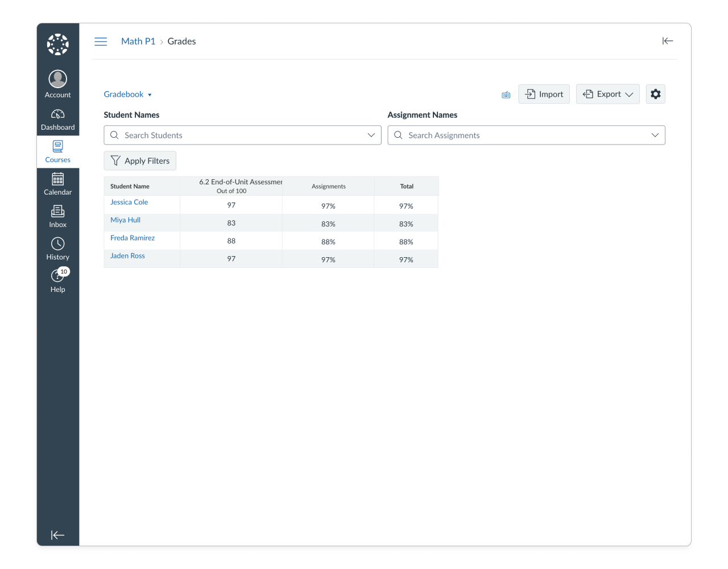Image resolution: width=728 pixels, height=569 pixels.
Task: Expand the Search Students dropdown
Action: point(371,135)
